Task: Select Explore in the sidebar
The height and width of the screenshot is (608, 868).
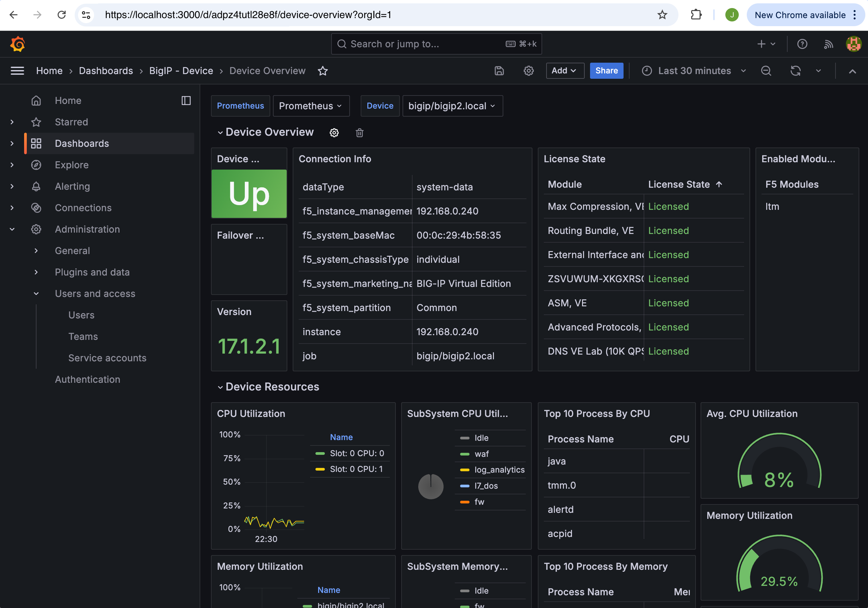Action: point(71,165)
